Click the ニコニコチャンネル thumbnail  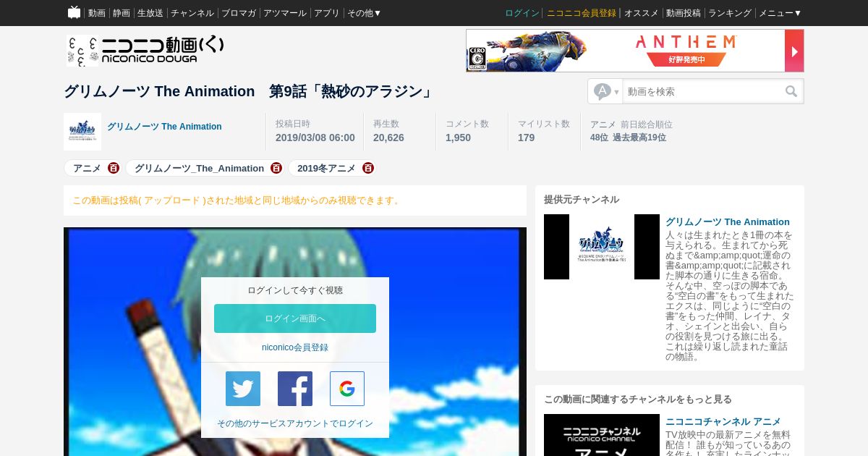coord(602,435)
